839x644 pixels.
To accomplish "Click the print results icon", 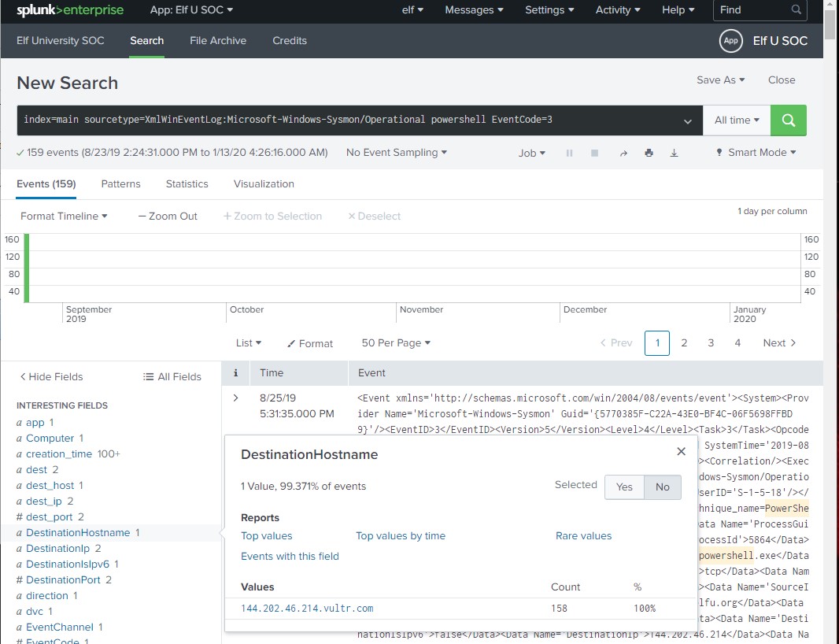I will (649, 154).
